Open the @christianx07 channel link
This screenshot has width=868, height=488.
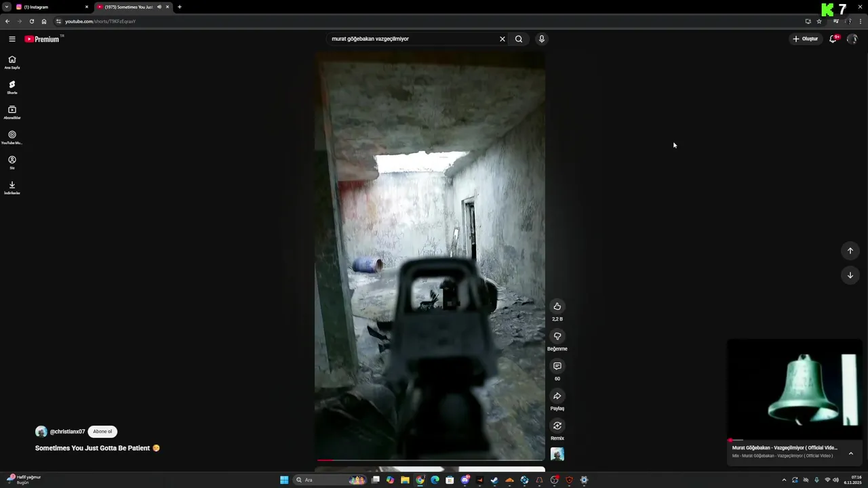67,432
